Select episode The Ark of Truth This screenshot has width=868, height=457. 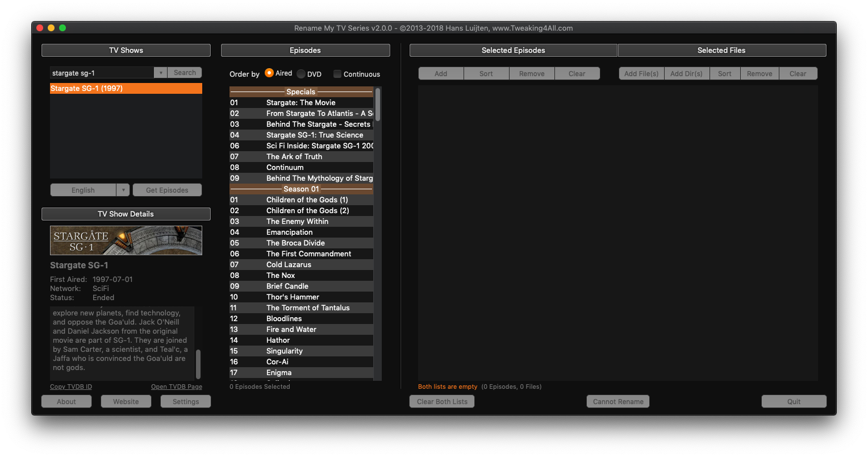point(301,156)
